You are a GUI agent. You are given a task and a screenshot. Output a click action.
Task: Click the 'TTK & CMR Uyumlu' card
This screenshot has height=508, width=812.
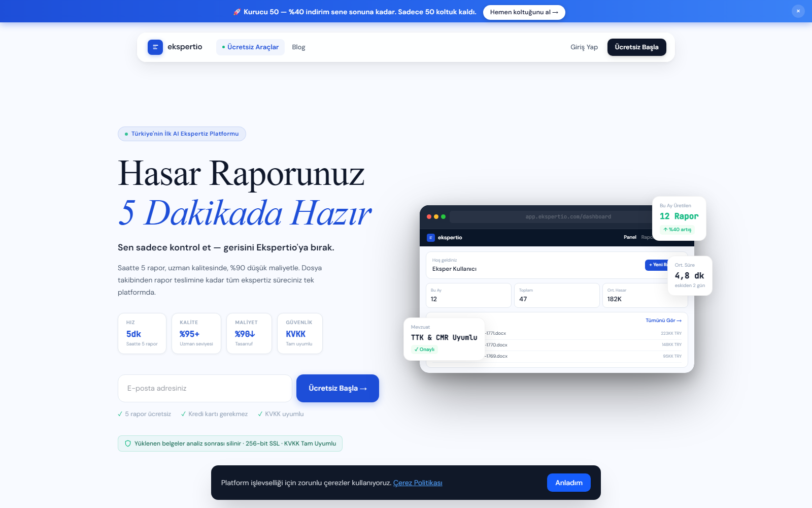pyautogui.click(x=444, y=339)
